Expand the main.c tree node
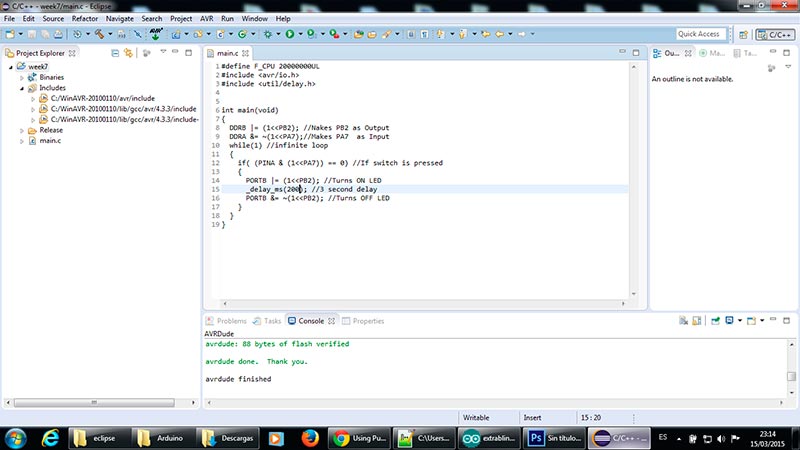 pos(22,141)
